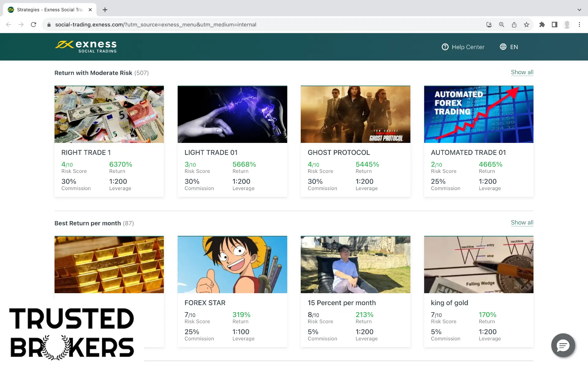Expand the tab search chevron
This screenshot has width=588, height=368.
pyautogui.click(x=579, y=10)
